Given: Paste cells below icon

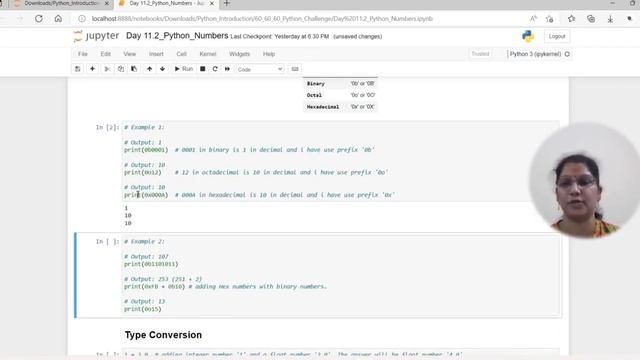Looking at the screenshot, I should click(x=134, y=69).
